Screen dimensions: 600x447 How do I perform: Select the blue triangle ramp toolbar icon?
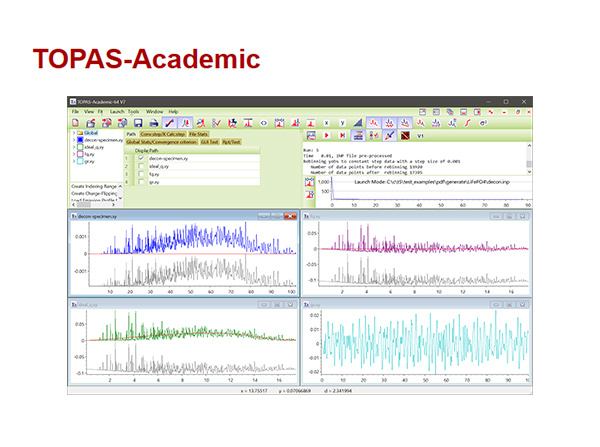coord(358,123)
